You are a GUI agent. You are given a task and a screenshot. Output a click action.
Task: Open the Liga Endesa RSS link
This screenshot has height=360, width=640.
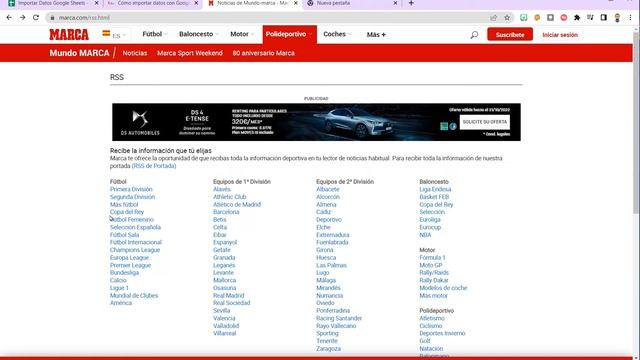coord(435,189)
